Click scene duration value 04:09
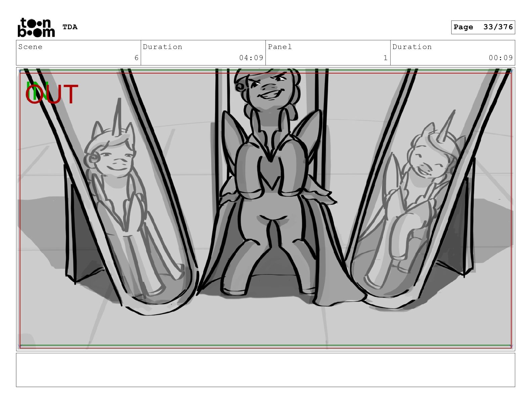This screenshot has width=532, height=411. tap(251, 58)
